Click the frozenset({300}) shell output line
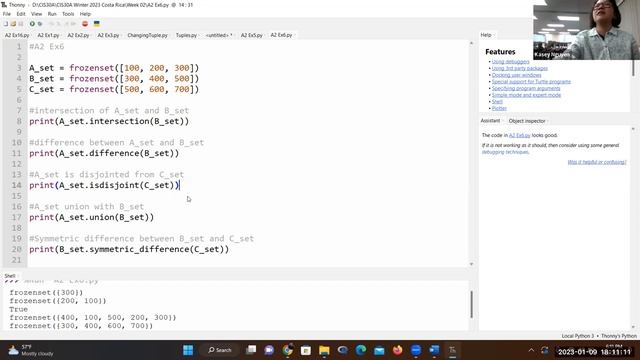The image size is (640, 360). point(46,293)
